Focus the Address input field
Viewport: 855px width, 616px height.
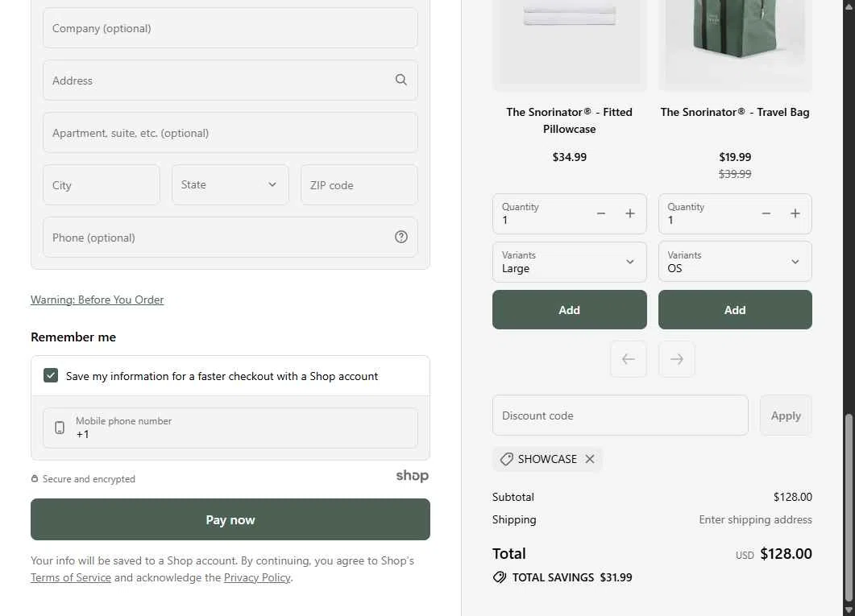pyautogui.click(x=230, y=81)
